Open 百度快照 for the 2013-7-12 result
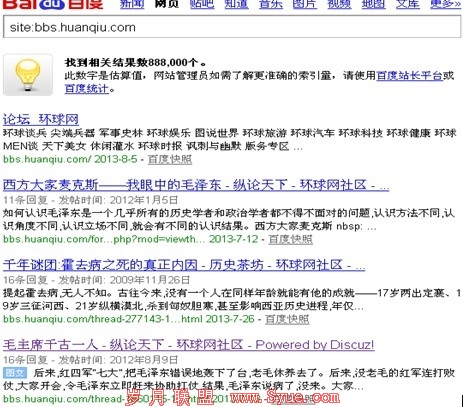This screenshot has height=407, width=463. [291, 239]
